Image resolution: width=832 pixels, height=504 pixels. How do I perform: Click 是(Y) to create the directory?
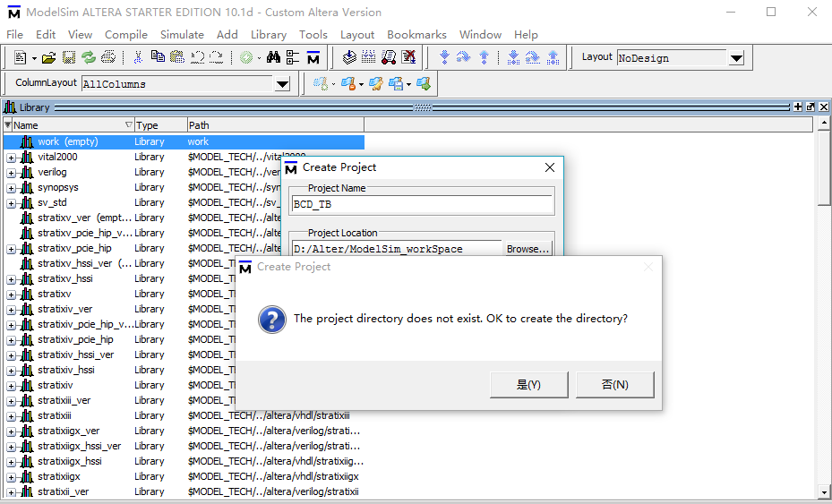529,385
